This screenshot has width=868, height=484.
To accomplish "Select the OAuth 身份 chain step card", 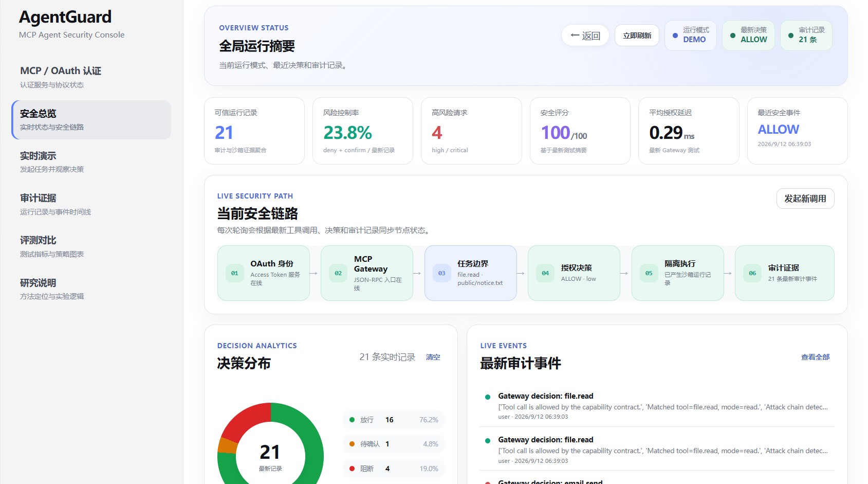I will point(264,273).
